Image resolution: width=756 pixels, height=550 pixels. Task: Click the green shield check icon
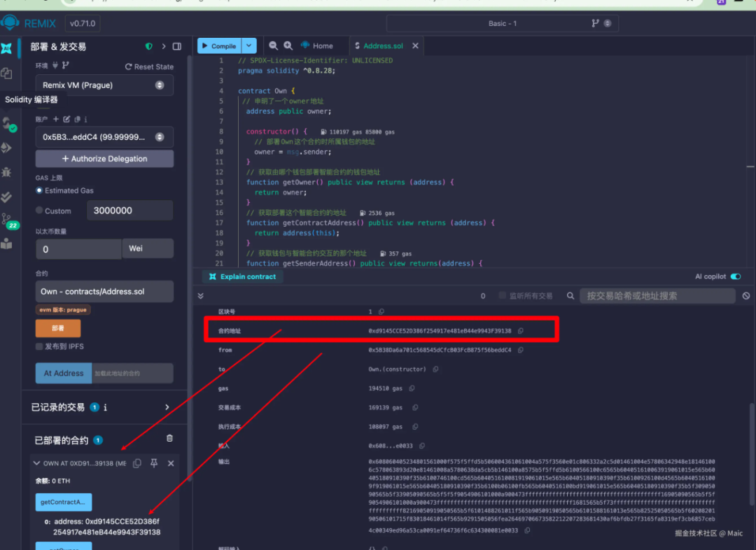[x=149, y=46]
